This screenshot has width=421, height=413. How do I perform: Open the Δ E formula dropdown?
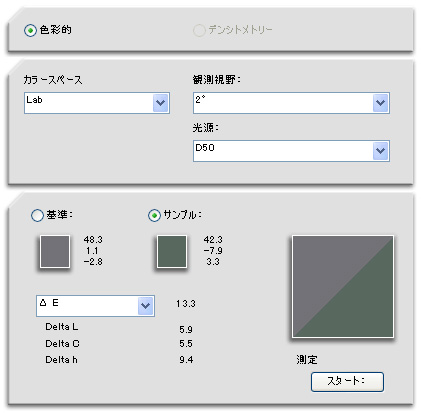pos(95,306)
